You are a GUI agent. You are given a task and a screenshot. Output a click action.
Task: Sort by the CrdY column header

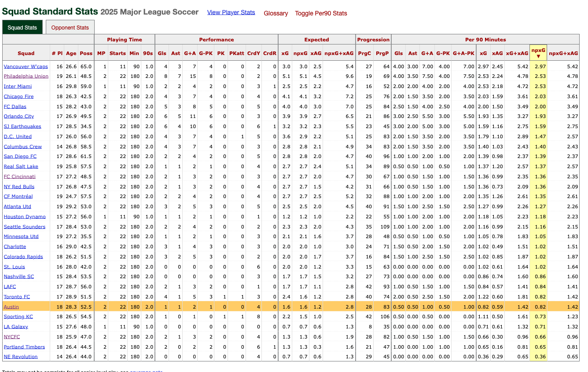click(254, 53)
